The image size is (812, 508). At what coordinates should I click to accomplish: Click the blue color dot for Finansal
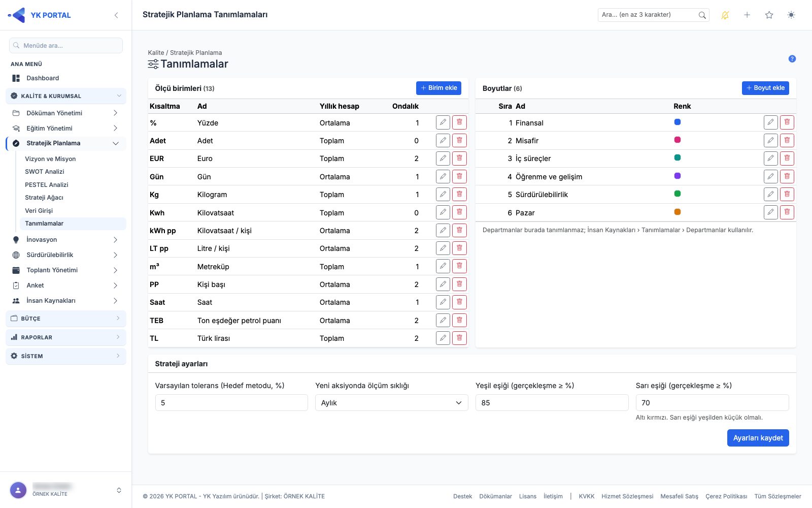677,122
